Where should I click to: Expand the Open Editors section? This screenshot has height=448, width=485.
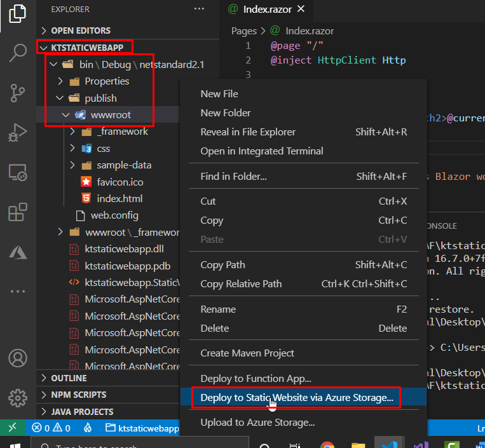pos(81,31)
